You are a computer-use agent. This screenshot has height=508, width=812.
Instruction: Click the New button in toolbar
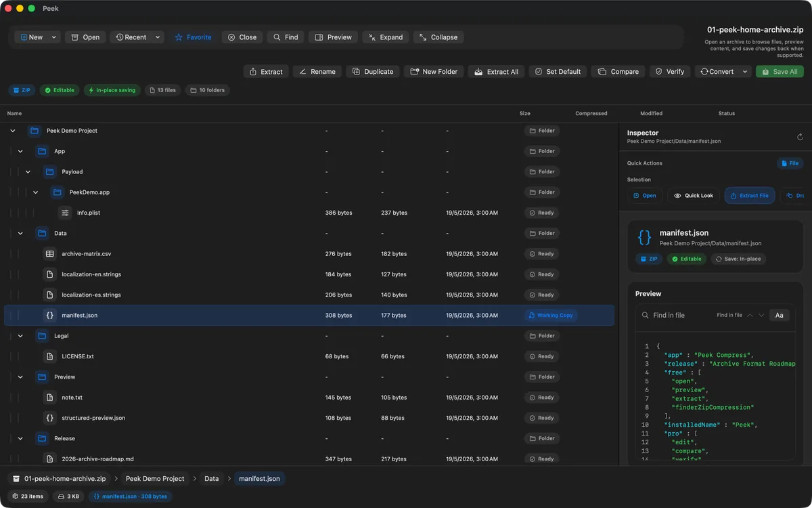click(x=31, y=37)
